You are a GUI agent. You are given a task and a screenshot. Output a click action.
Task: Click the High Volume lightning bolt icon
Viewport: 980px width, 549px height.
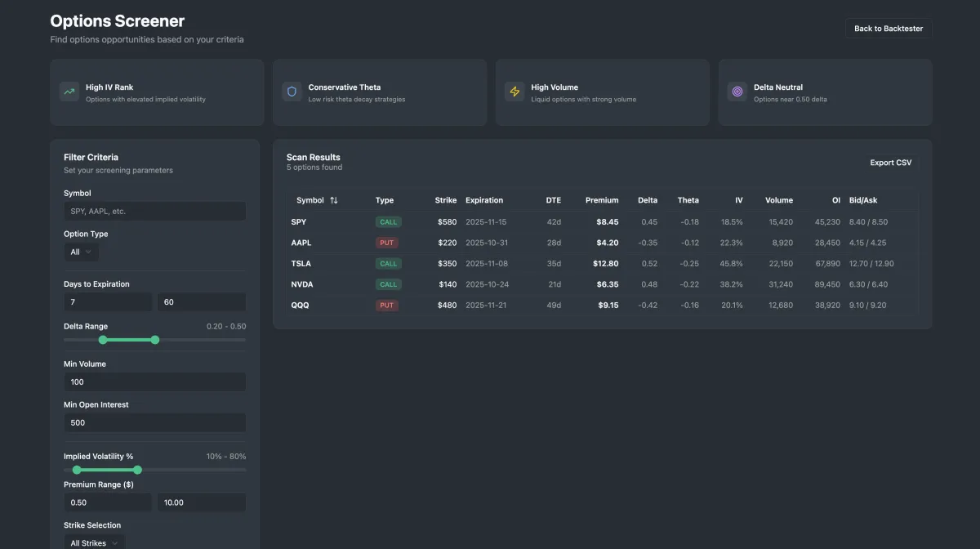coord(514,91)
